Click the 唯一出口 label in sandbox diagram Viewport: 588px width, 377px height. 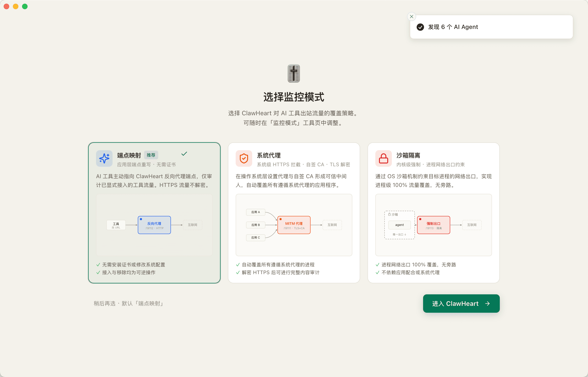(x=399, y=234)
